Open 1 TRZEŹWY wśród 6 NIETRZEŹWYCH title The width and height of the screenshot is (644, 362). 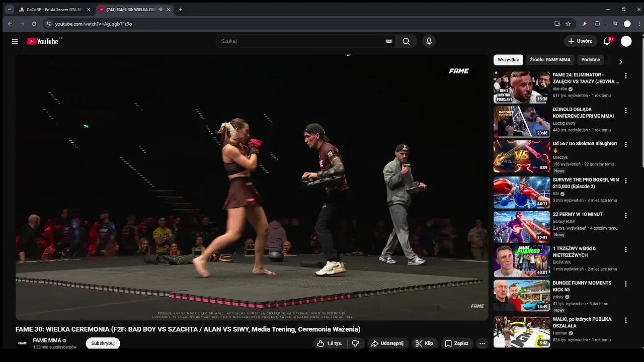[574, 252]
